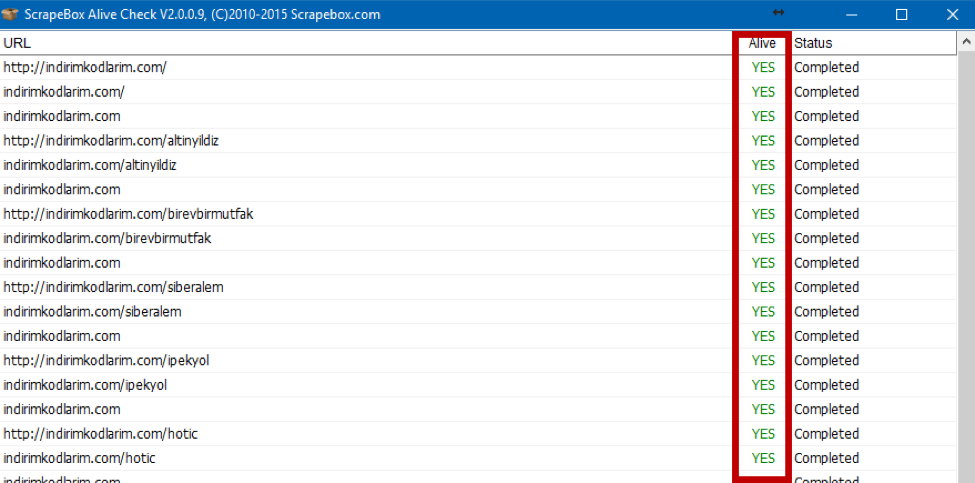Viewport: 975px width, 483px height.
Task: Click Completed in the http://indirimkodlarim.com/siberalem row
Action: (x=826, y=288)
